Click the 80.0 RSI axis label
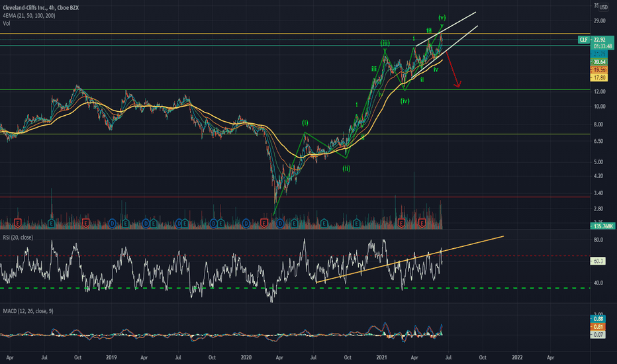The height and width of the screenshot is (364, 617). 598,240
